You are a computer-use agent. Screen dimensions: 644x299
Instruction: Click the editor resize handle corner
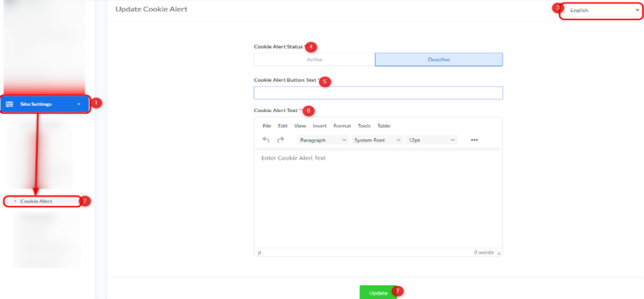coord(499,253)
